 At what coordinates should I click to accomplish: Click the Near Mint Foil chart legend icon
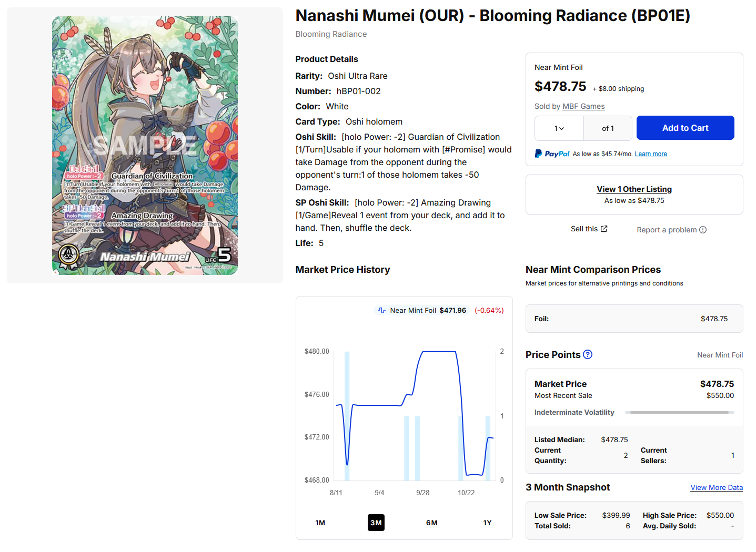(382, 310)
